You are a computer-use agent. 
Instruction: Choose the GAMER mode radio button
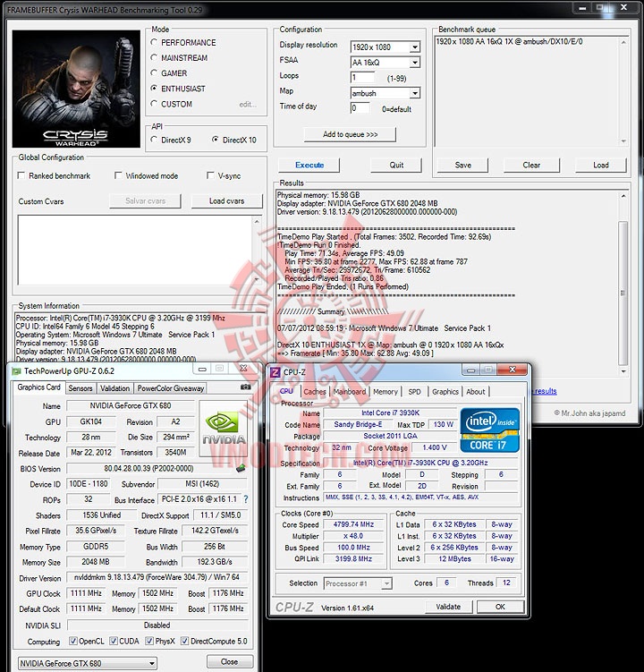point(154,72)
